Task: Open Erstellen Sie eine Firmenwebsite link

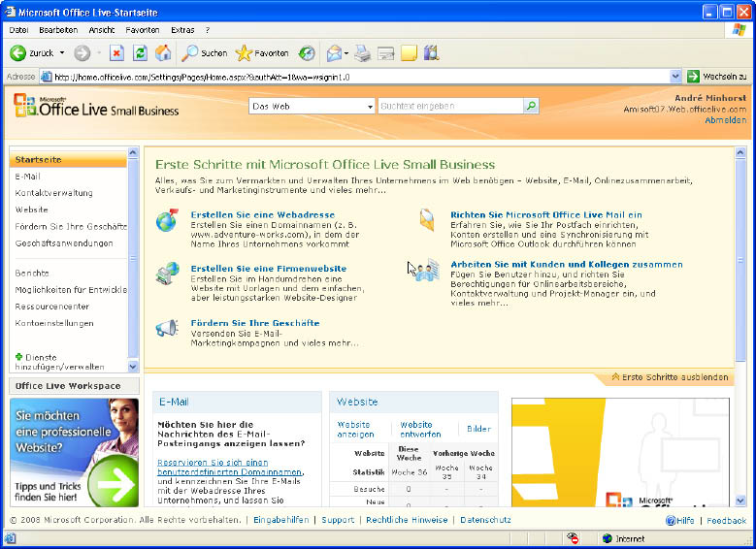Action: tap(269, 269)
